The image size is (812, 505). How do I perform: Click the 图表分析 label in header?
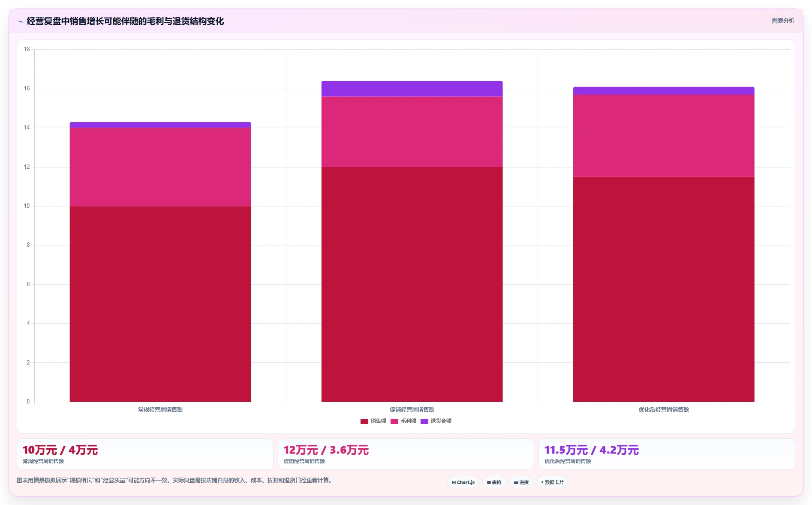click(783, 21)
